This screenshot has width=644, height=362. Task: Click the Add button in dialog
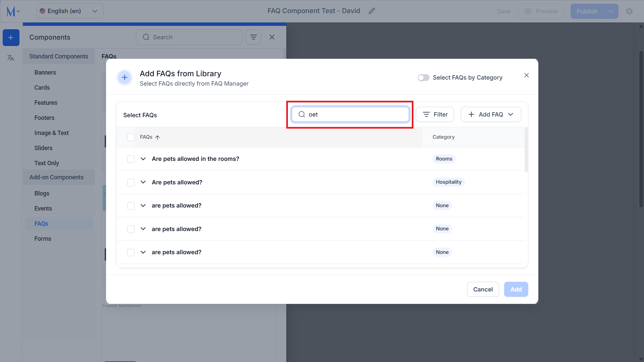click(516, 289)
